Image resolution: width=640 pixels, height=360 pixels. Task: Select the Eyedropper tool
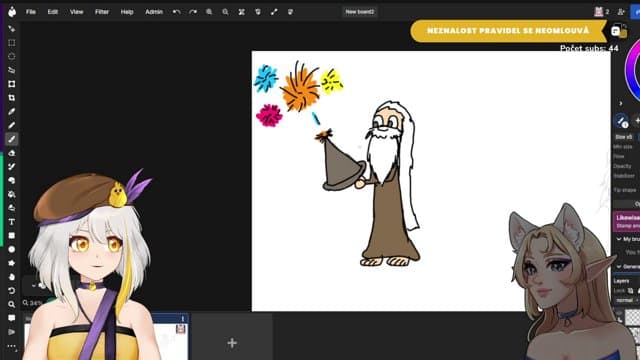(x=12, y=111)
